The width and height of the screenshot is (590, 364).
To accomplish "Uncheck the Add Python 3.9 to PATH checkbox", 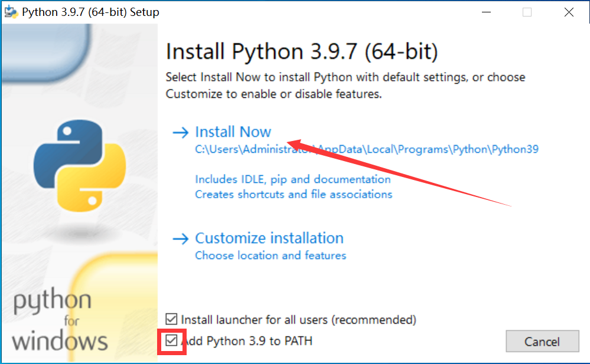I will coord(172,340).
